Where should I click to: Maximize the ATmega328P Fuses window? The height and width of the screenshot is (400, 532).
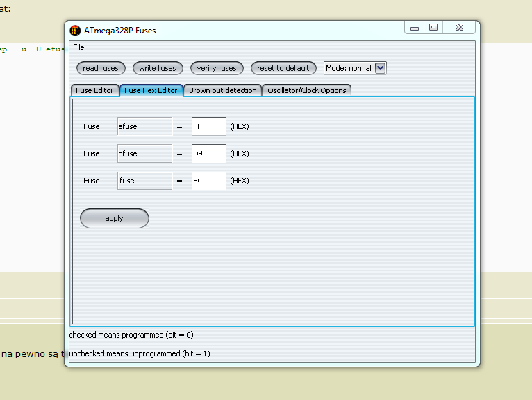pos(433,28)
